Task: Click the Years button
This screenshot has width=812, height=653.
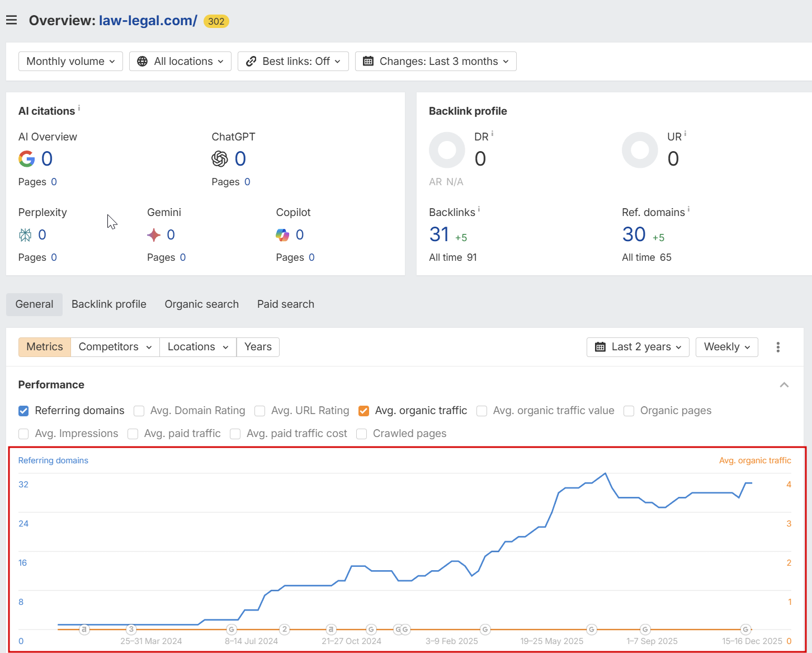Action: pyautogui.click(x=258, y=347)
